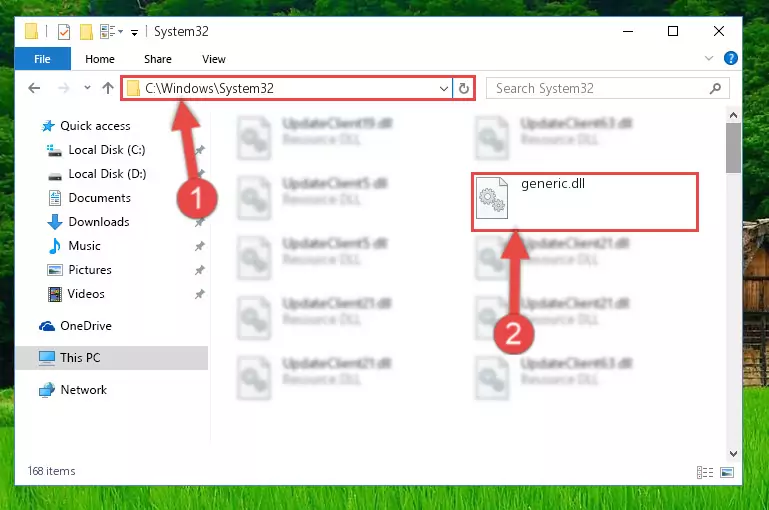The height and width of the screenshot is (510, 769).
Task: Open Help with the question mark icon
Action: [x=731, y=58]
